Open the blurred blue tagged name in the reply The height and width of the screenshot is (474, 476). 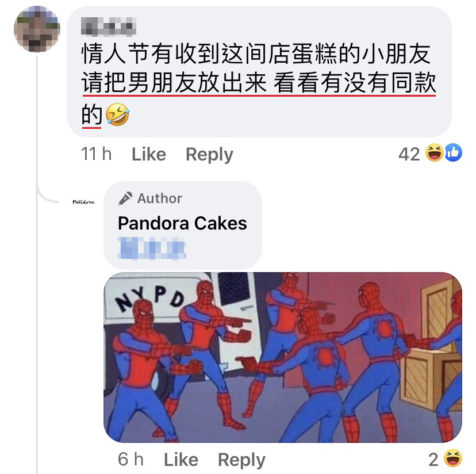[152, 249]
